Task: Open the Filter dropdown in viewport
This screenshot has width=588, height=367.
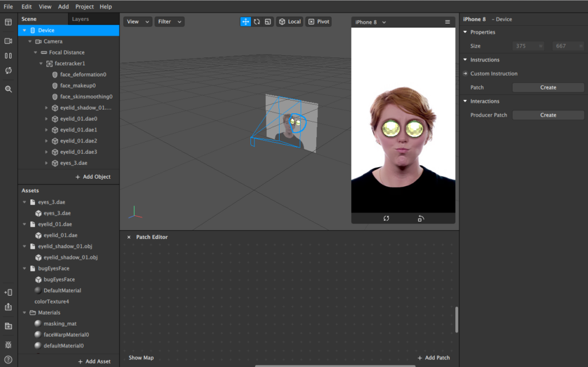Action: click(169, 22)
